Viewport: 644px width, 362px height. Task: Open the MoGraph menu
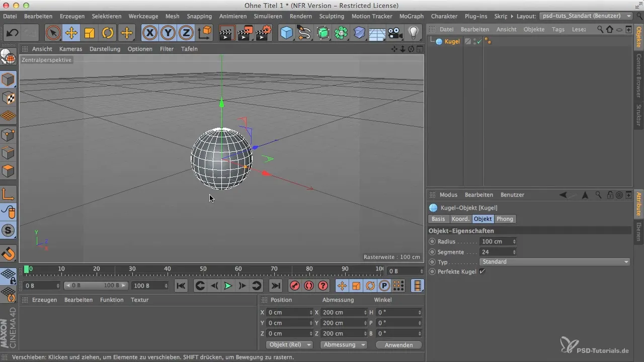pyautogui.click(x=412, y=16)
